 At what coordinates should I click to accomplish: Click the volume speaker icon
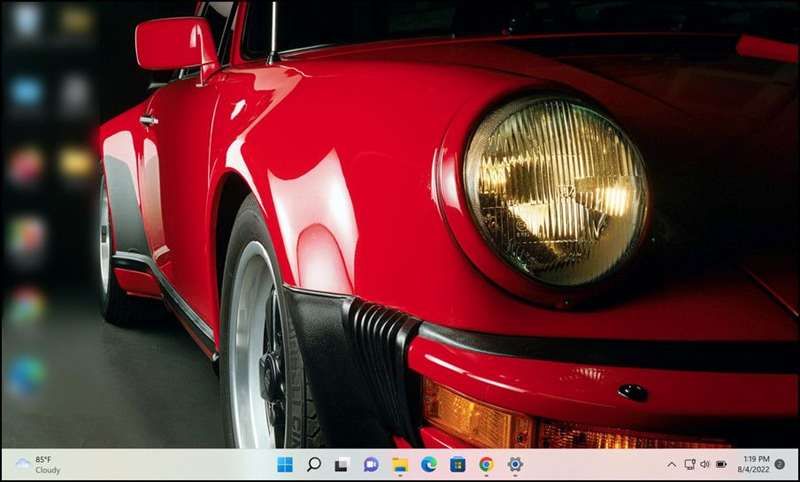[x=704, y=464]
